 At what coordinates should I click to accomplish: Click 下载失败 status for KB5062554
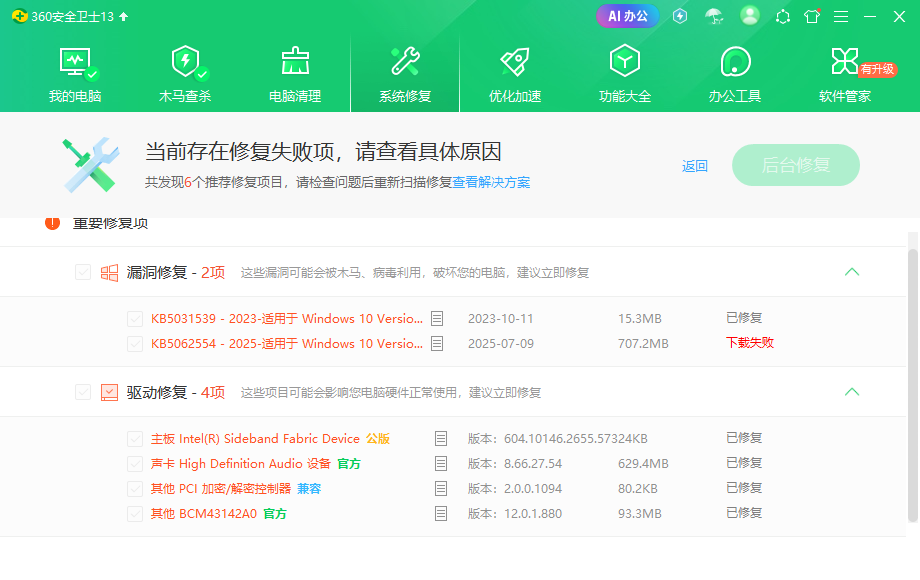(x=750, y=342)
